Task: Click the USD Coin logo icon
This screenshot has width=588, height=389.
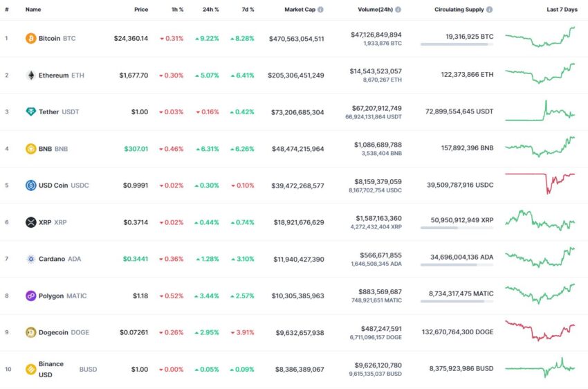Action: [x=30, y=186]
